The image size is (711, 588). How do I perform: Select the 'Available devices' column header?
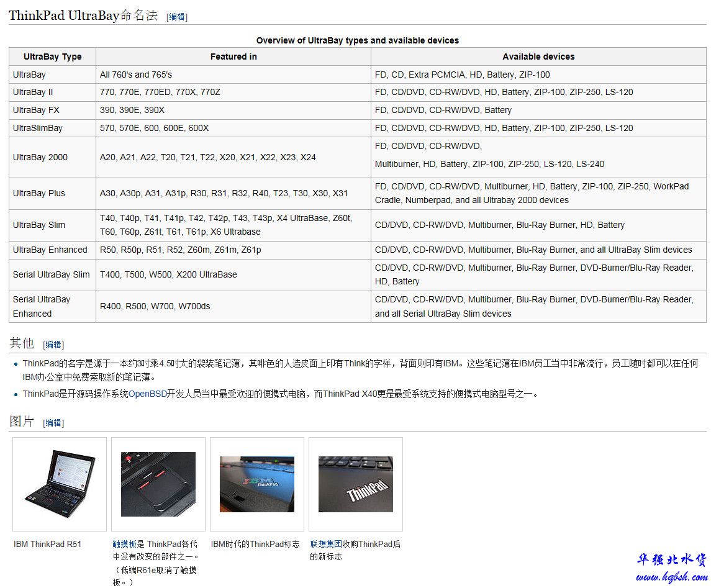point(538,57)
